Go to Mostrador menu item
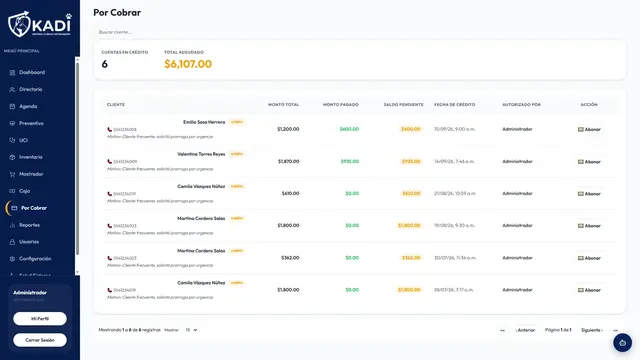Viewport: 640px width, 360px height. [31, 174]
